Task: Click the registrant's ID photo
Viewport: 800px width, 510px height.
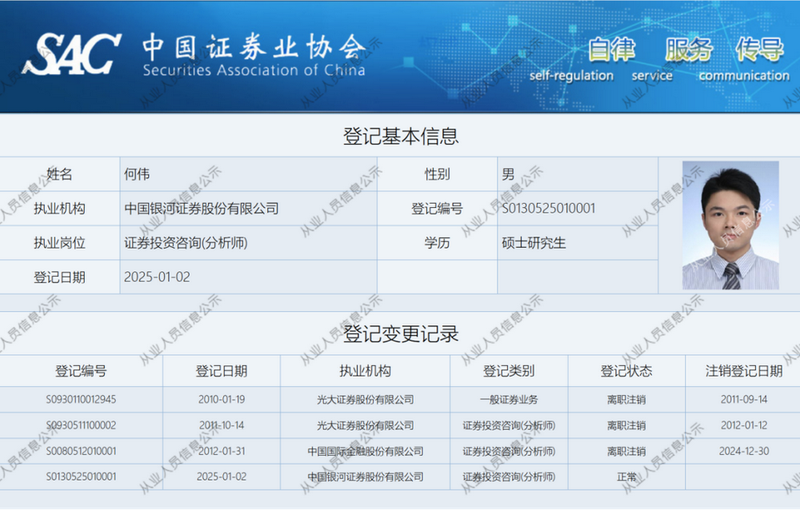Action: coord(730,225)
